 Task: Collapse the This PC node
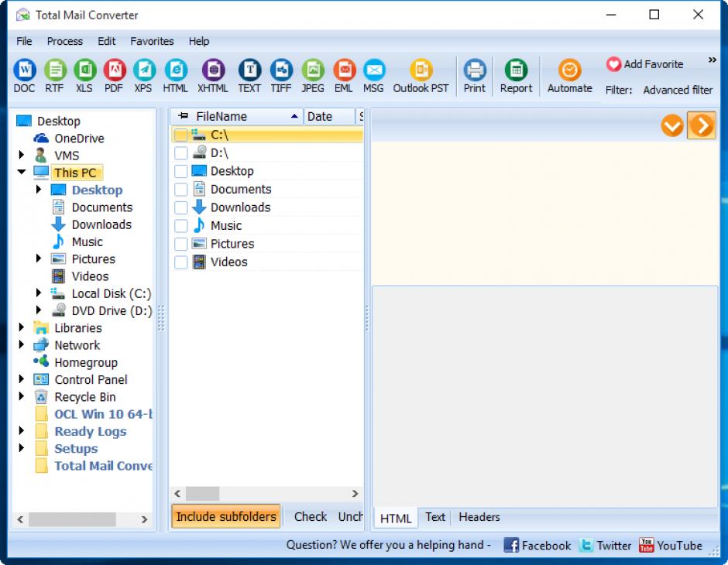click(x=22, y=172)
